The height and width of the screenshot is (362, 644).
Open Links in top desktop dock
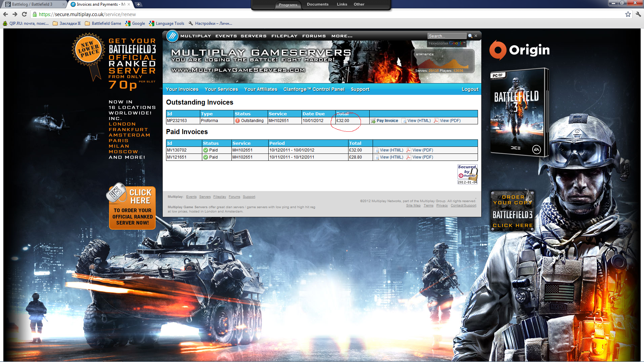pos(342,4)
